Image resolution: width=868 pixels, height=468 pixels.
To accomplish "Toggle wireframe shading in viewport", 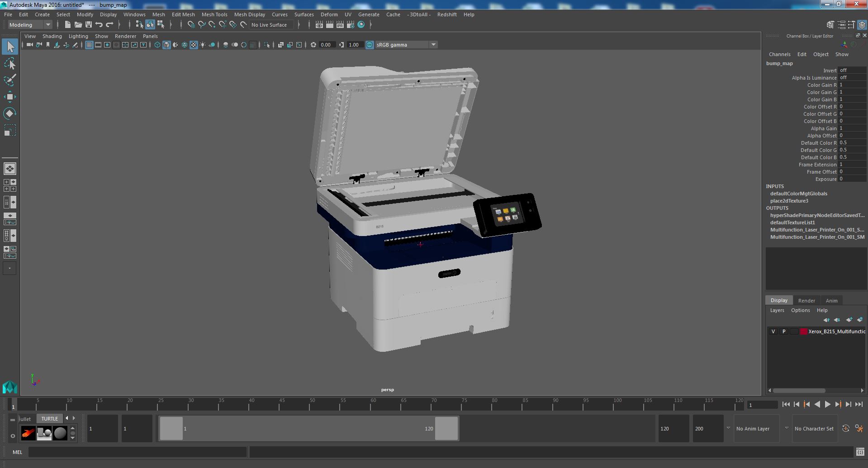I will click(157, 45).
